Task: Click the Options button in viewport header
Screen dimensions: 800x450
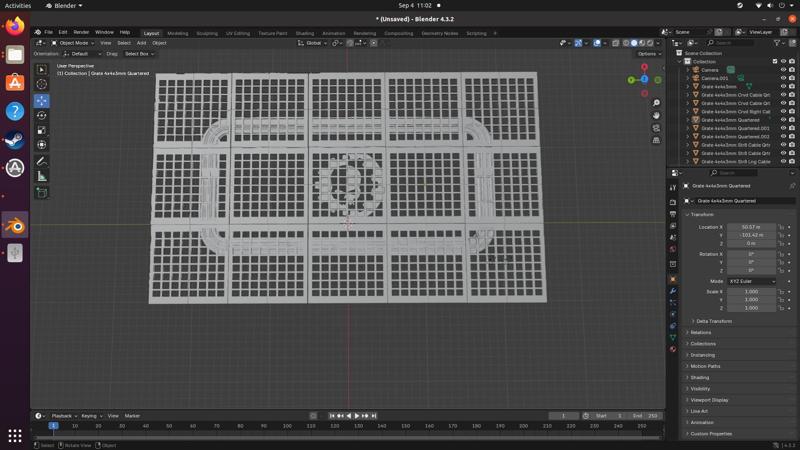Action: [648, 54]
